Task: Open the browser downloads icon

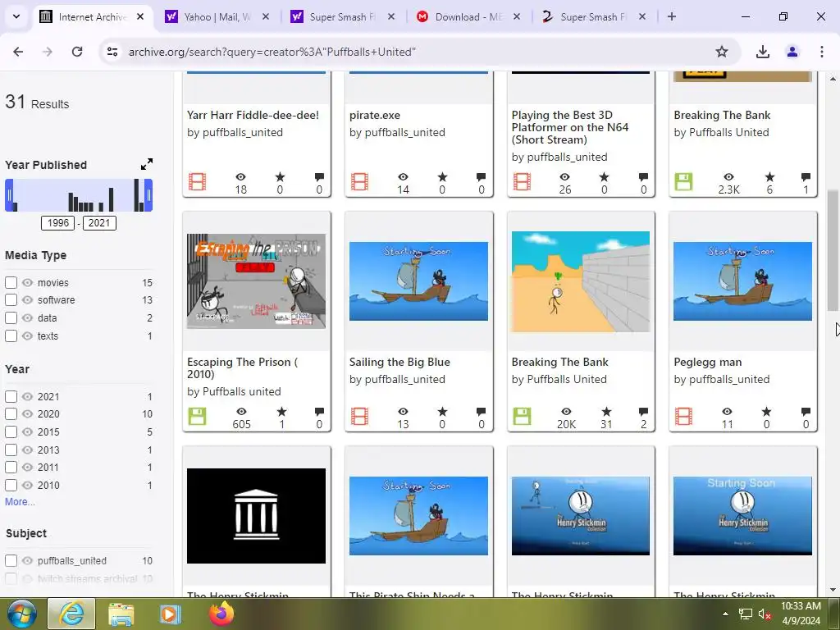Action: (x=762, y=52)
